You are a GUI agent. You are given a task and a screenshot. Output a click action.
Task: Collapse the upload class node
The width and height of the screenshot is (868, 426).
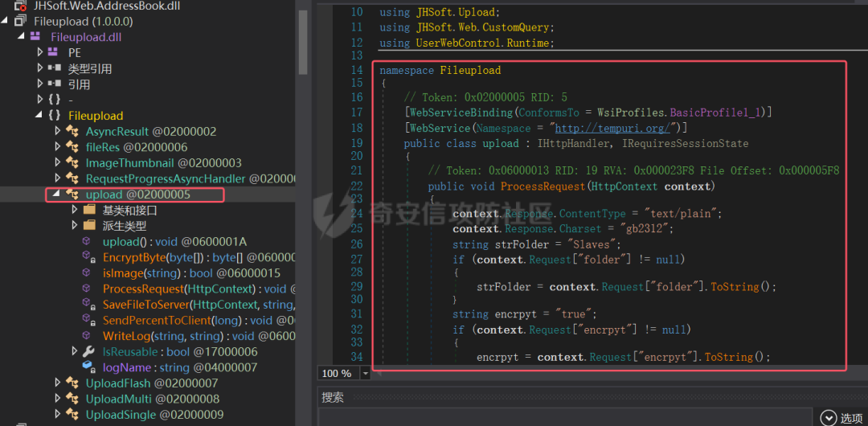[x=57, y=195]
